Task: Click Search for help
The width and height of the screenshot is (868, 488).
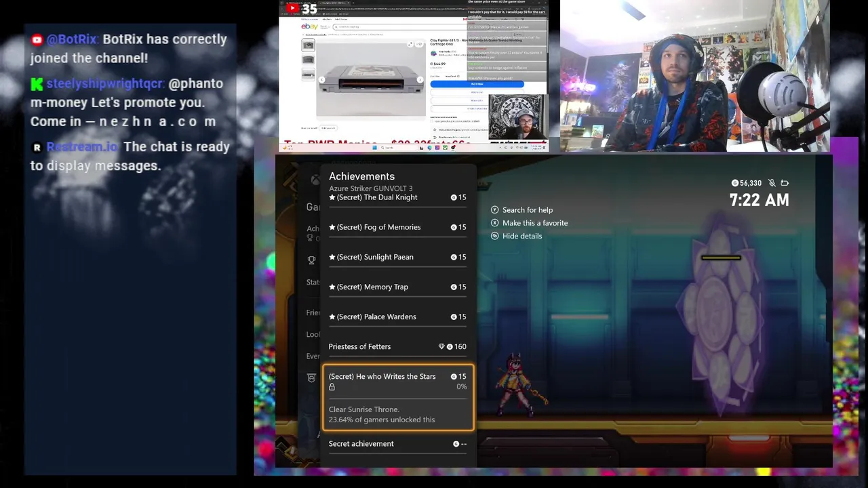Action: point(528,210)
